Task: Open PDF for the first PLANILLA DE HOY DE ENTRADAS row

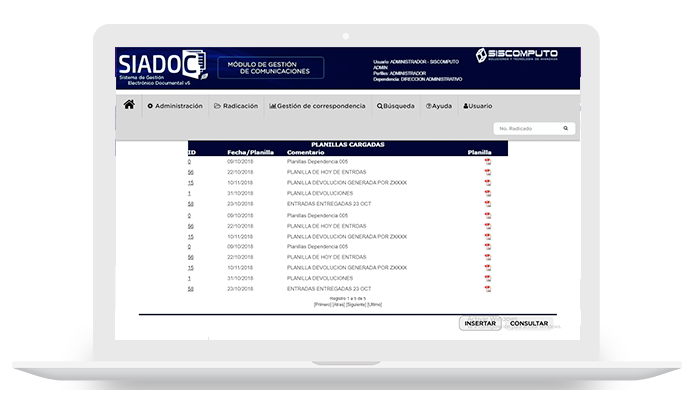Action: click(488, 172)
